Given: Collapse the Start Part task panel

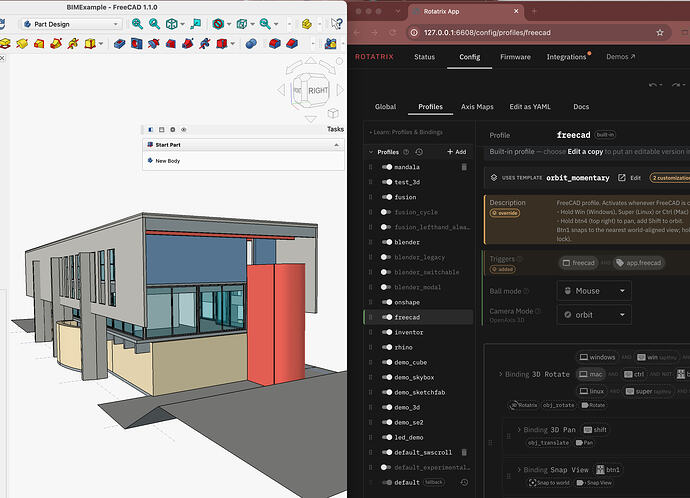Looking at the screenshot, I should coord(337,145).
